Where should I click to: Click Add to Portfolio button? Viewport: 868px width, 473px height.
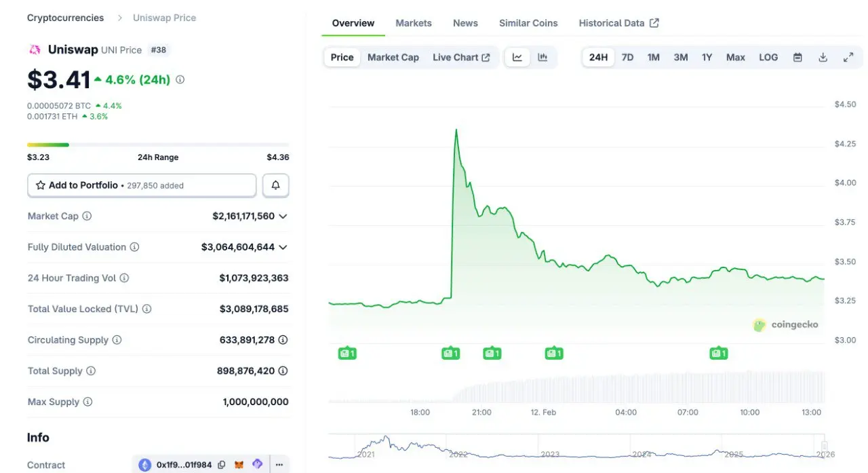point(142,185)
